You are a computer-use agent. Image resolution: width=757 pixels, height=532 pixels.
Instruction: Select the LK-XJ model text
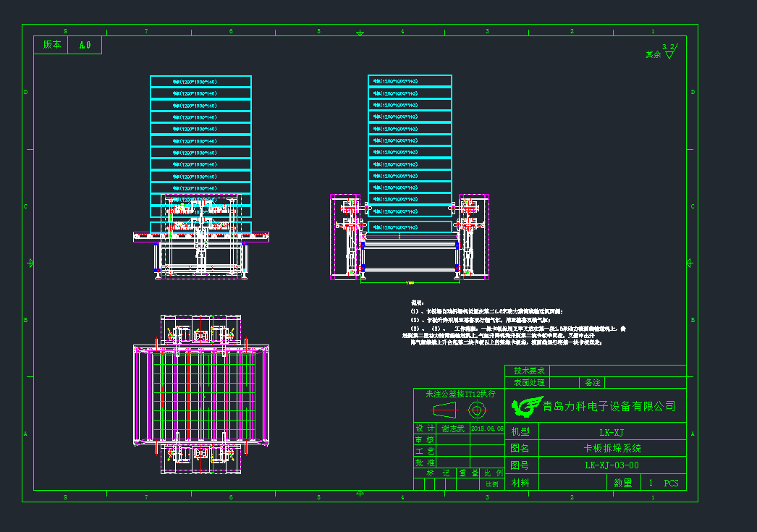(612, 432)
